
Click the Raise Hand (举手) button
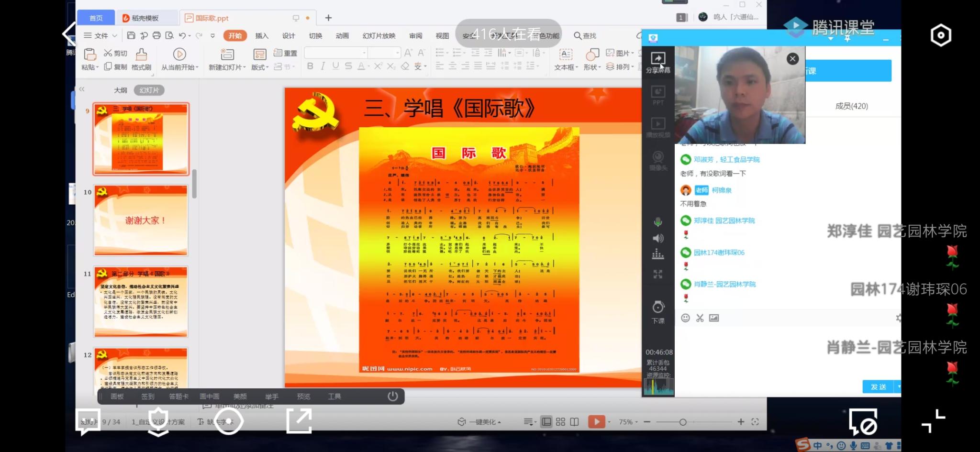(272, 396)
